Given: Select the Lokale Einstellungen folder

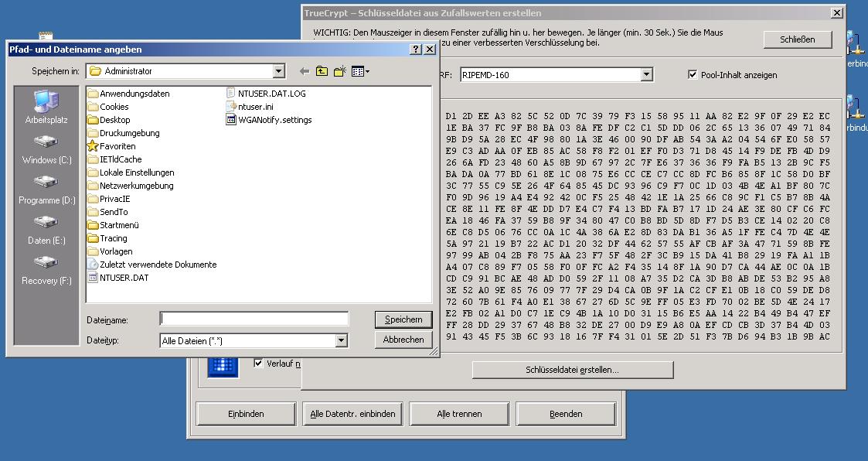Looking at the screenshot, I should [131, 173].
